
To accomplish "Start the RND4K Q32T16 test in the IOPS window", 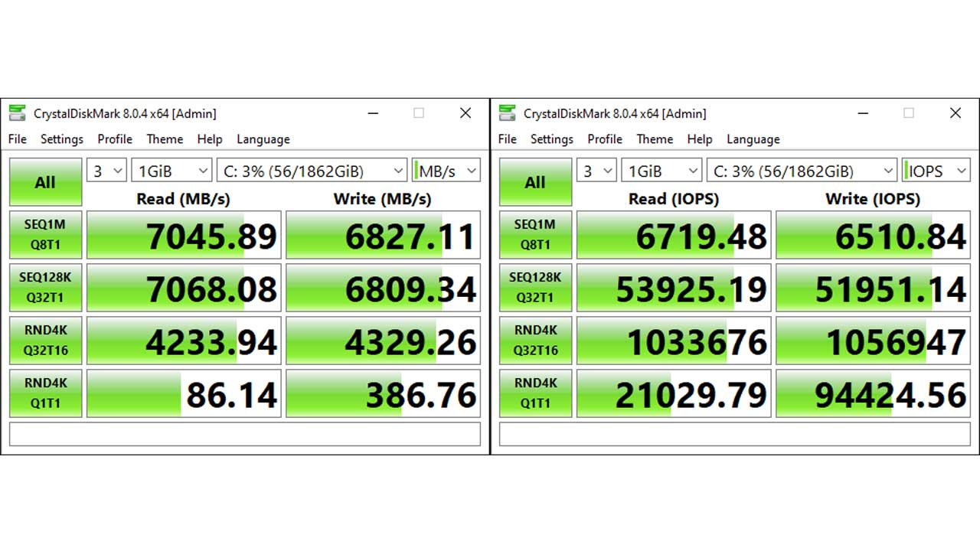I will coord(535,341).
